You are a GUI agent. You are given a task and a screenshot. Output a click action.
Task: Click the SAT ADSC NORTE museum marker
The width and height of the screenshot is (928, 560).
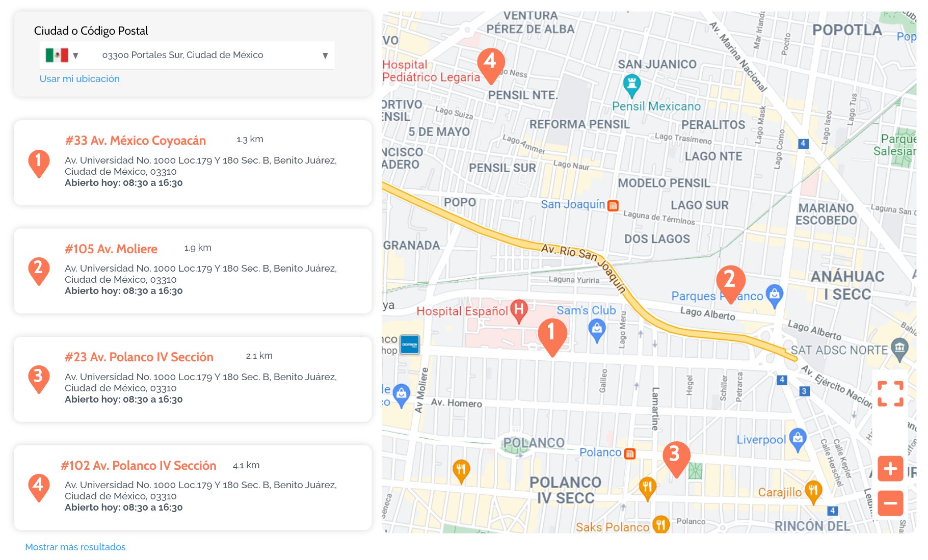tap(899, 350)
